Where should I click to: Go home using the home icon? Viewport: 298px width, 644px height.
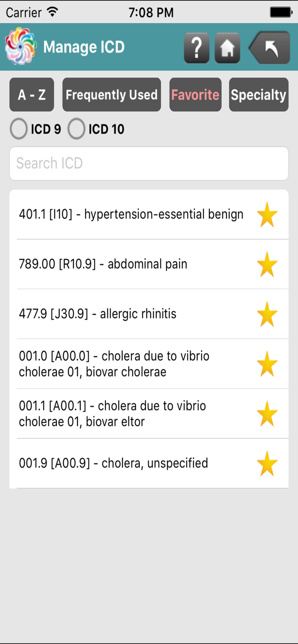(x=227, y=48)
